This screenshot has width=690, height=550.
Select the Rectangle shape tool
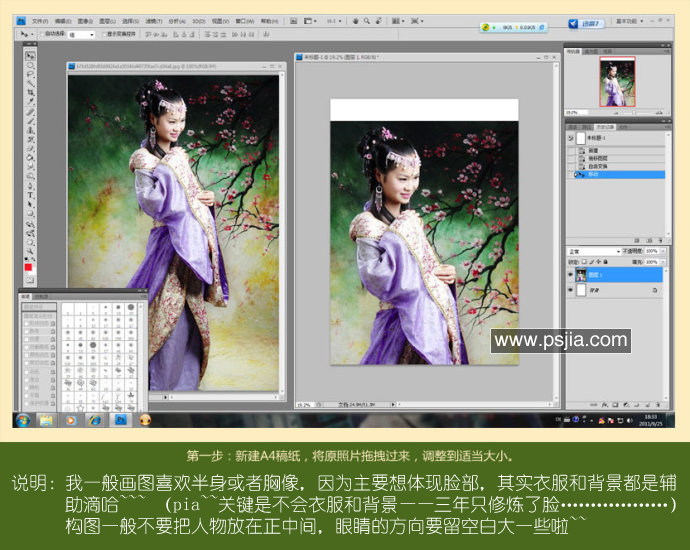30,214
